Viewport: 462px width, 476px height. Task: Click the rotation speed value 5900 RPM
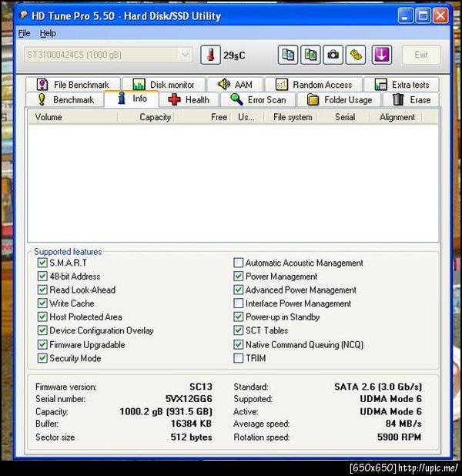pos(399,437)
